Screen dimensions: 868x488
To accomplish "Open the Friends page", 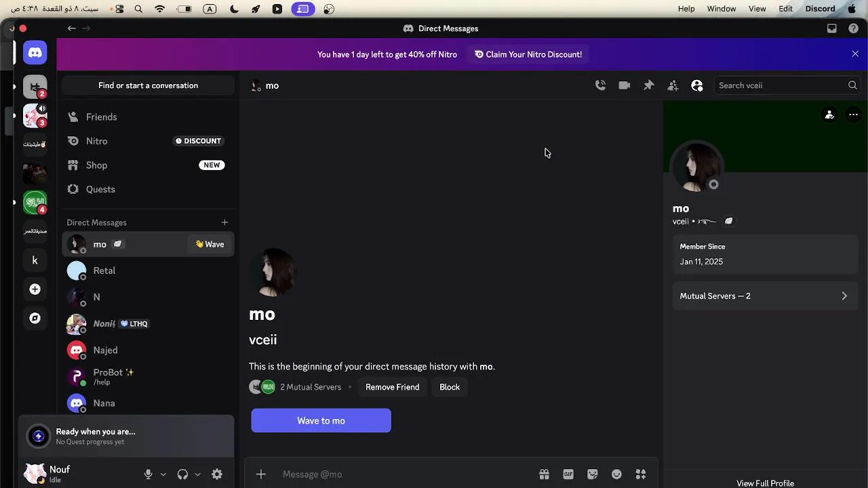I will click(148, 117).
